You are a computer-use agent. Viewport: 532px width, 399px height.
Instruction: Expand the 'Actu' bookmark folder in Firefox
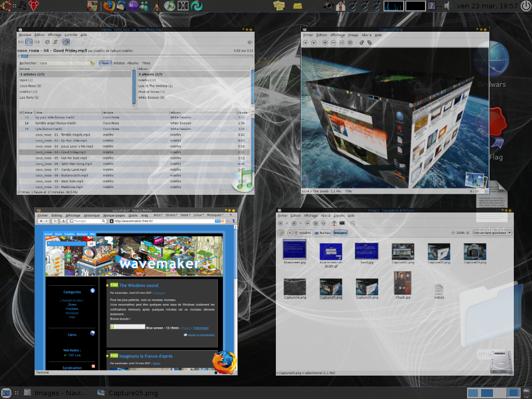(158, 215)
